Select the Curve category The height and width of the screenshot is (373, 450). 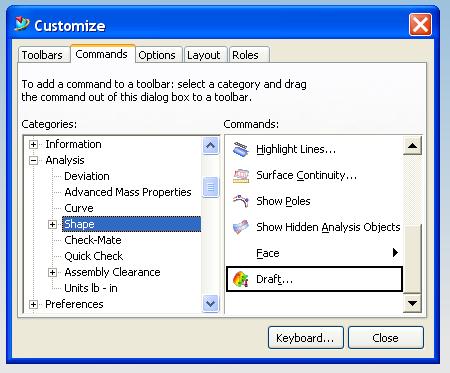[x=79, y=208]
